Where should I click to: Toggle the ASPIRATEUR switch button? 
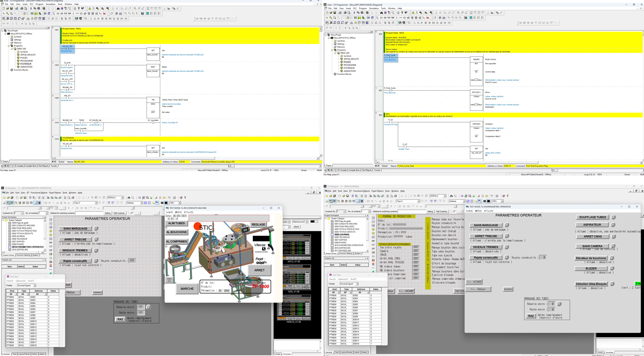(592, 225)
